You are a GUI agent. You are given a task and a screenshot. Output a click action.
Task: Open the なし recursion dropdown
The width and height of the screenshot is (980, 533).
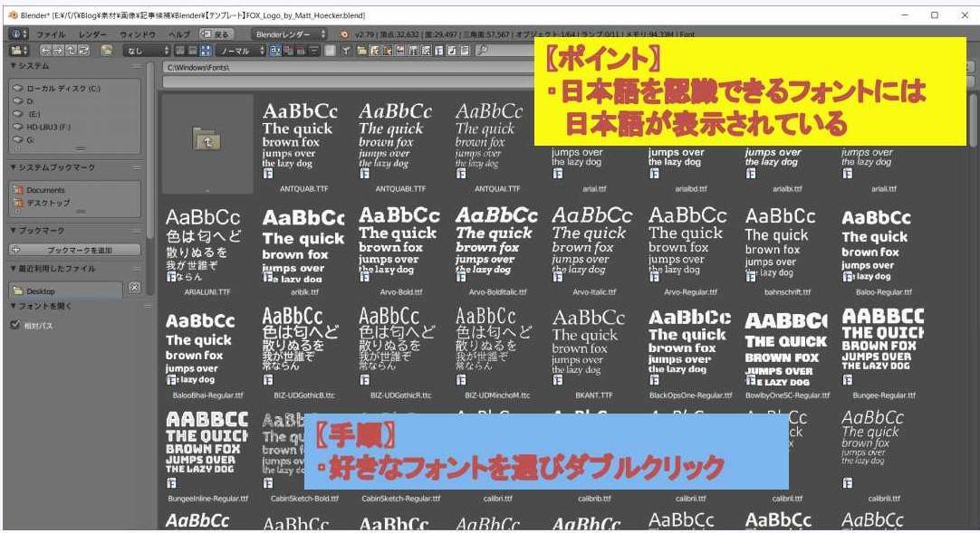(x=146, y=51)
